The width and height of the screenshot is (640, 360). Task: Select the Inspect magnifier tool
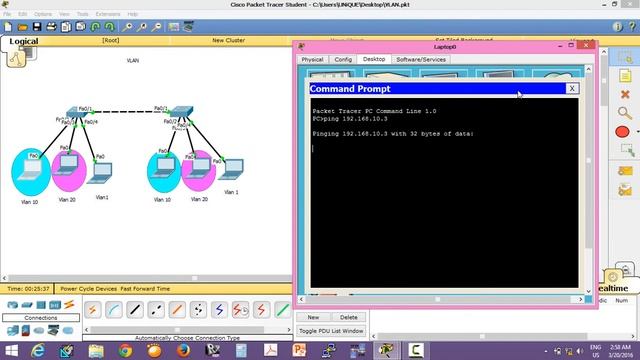(x=624, y=113)
